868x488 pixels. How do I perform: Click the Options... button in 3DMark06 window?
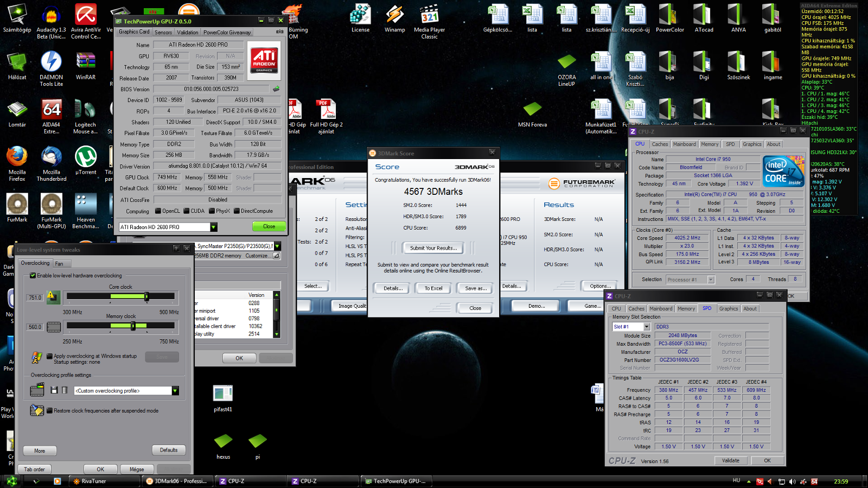pyautogui.click(x=600, y=286)
